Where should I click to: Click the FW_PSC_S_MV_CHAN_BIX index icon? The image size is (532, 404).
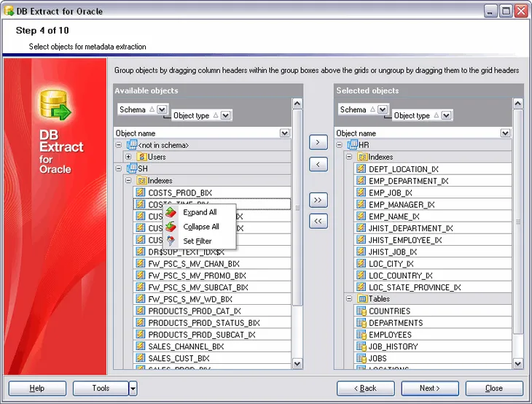[x=140, y=263]
